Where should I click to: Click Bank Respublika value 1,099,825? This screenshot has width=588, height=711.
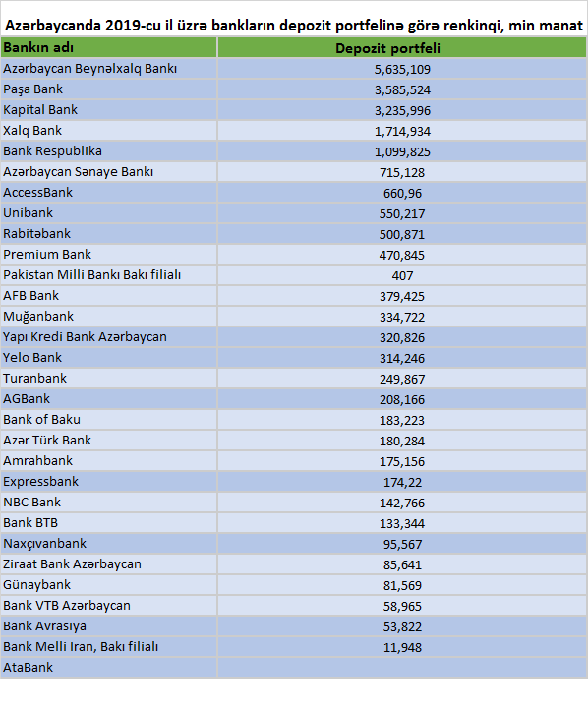(402, 151)
